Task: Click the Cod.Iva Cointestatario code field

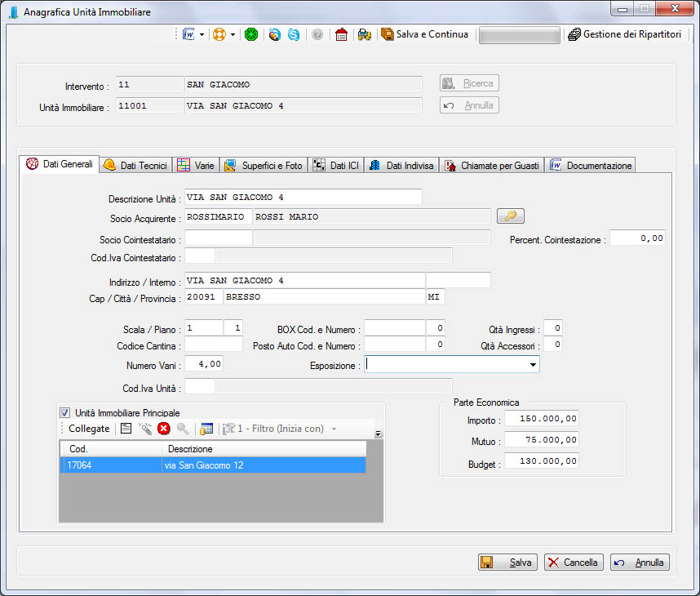Action: coord(200,256)
